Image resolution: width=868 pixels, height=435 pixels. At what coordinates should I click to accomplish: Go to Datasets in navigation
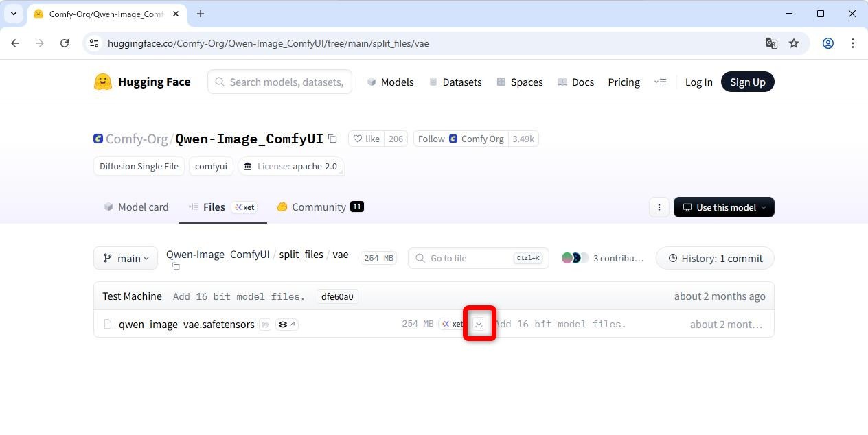[x=455, y=82]
